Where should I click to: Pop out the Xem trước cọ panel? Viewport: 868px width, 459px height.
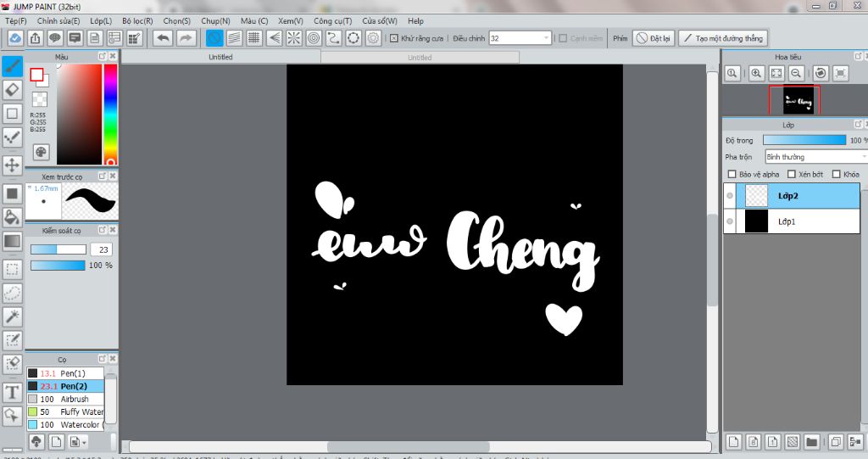click(x=103, y=176)
